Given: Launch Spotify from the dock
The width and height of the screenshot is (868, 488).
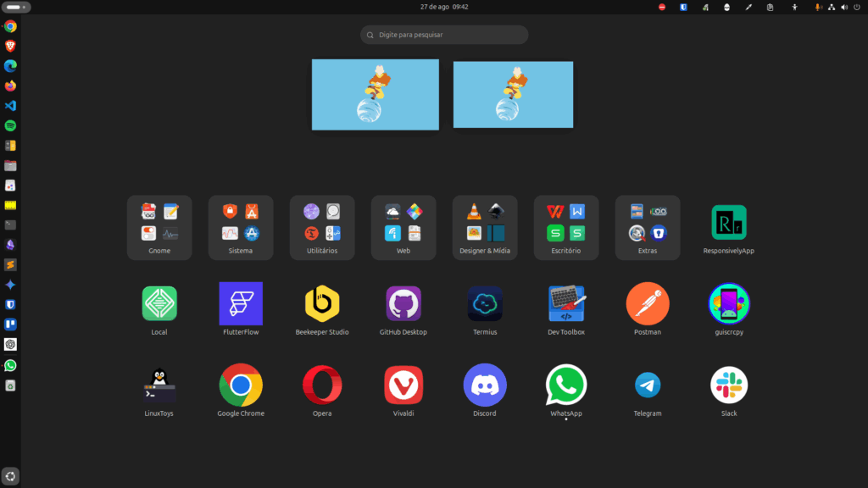Looking at the screenshot, I should point(10,125).
